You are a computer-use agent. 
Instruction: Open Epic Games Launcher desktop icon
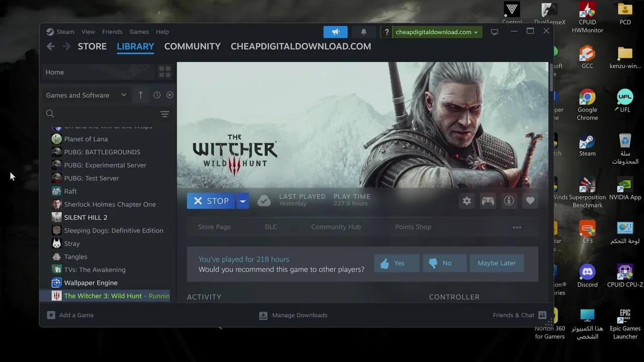[x=625, y=324]
